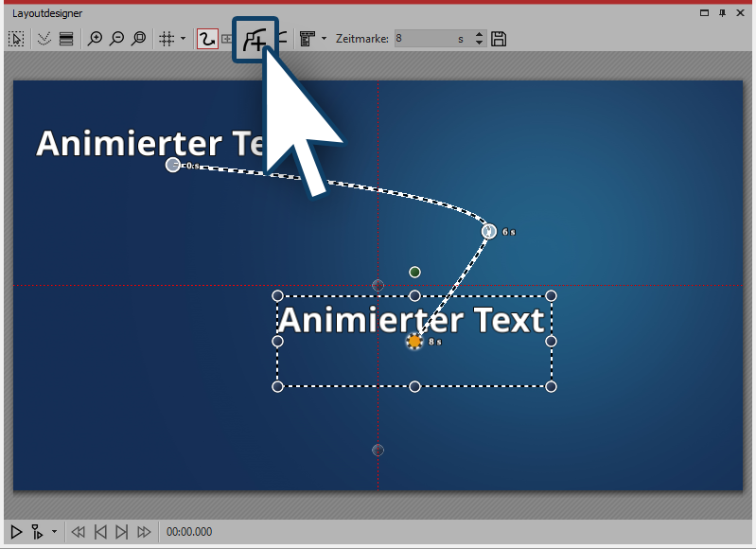Click the save icon beside Zeitmarke

tap(500, 39)
